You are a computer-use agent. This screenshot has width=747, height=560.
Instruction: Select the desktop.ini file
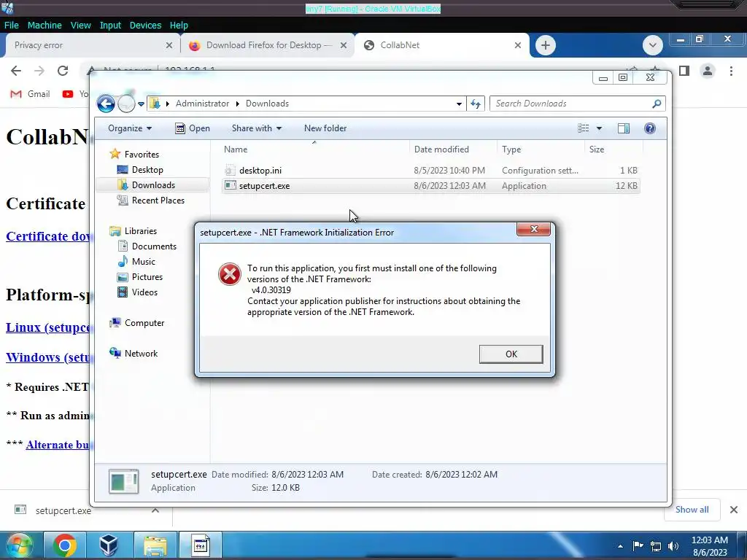(430, 171)
